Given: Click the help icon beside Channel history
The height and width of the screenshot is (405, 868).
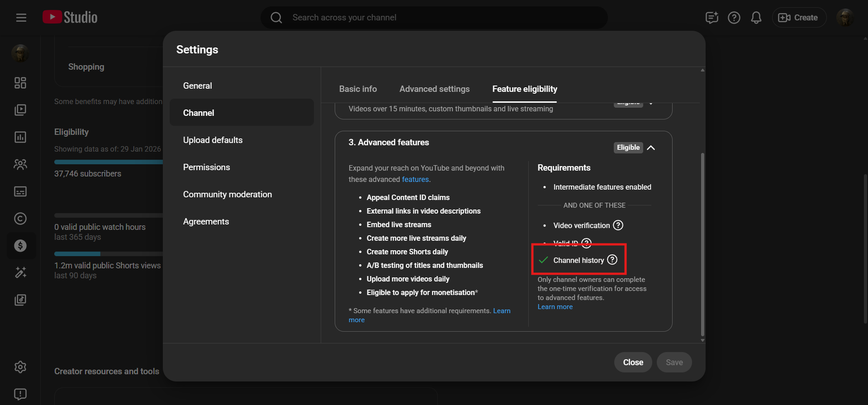Looking at the screenshot, I should click(612, 260).
